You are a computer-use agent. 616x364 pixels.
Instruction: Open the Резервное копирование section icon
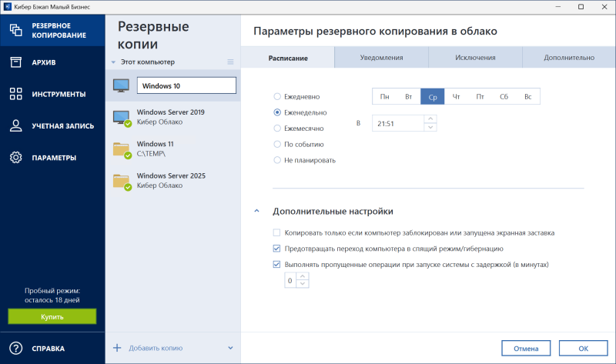click(x=15, y=30)
